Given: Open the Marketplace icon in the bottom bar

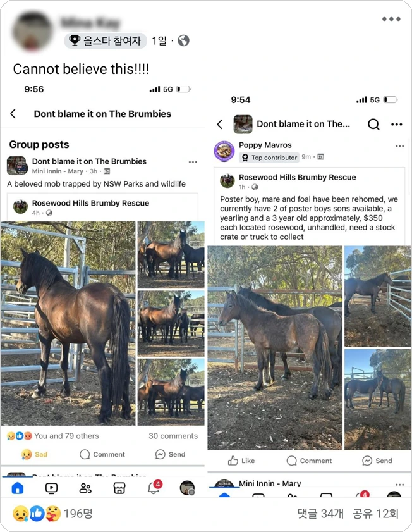Looking at the screenshot, I should click(x=119, y=488).
